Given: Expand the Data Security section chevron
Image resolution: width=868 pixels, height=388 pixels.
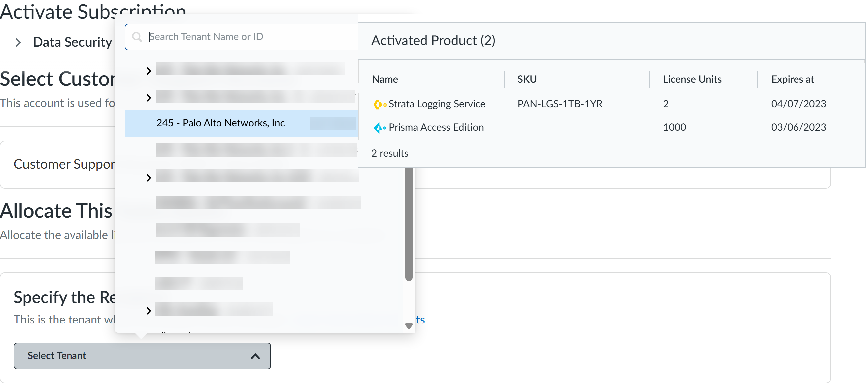Looking at the screenshot, I should tap(18, 43).
